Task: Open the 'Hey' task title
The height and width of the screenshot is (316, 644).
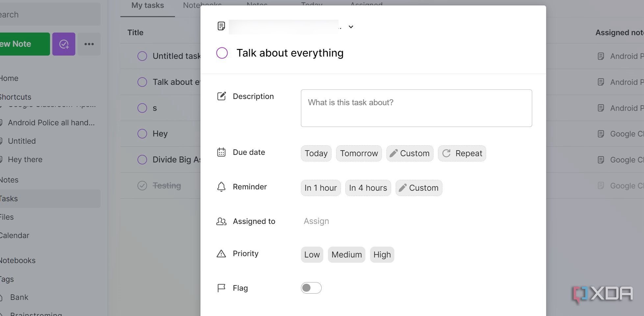Action: click(160, 134)
